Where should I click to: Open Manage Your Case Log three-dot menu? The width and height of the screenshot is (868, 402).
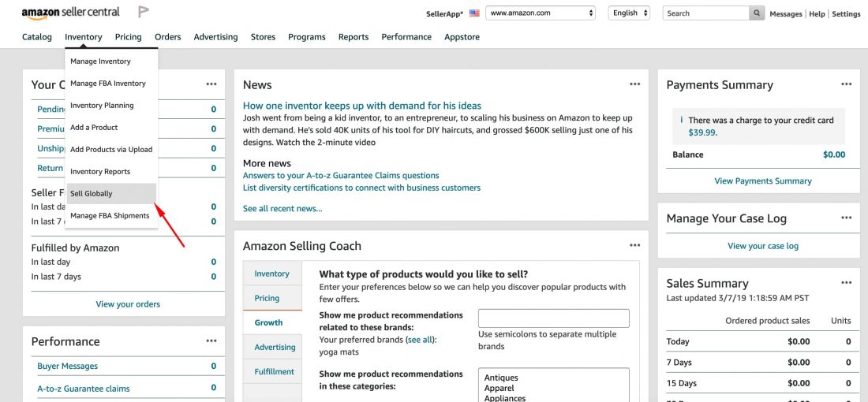(x=847, y=218)
